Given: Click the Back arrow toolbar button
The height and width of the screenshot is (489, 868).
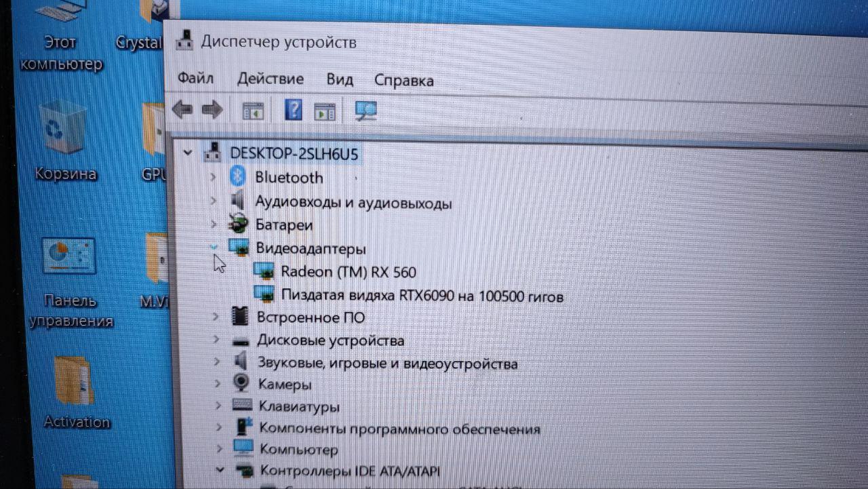Looking at the screenshot, I should [182, 109].
